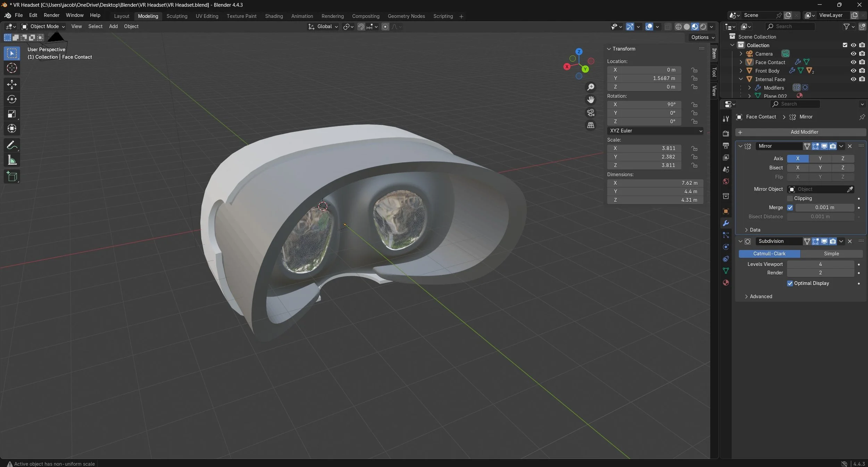
Task: Select Simple subdivision type
Action: pos(831,254)
